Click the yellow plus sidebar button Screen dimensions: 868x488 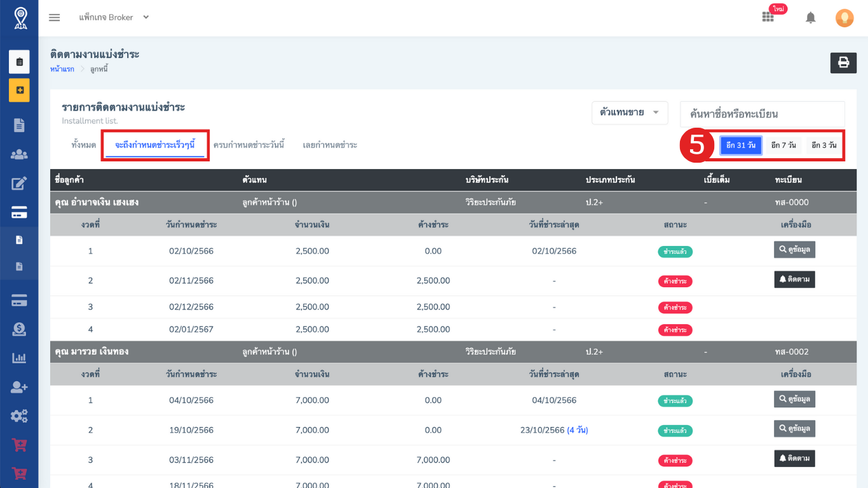pos(19,90)
